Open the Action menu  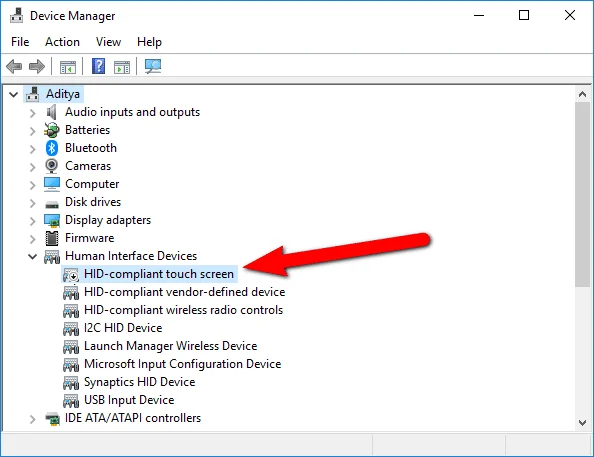[62, 42]
